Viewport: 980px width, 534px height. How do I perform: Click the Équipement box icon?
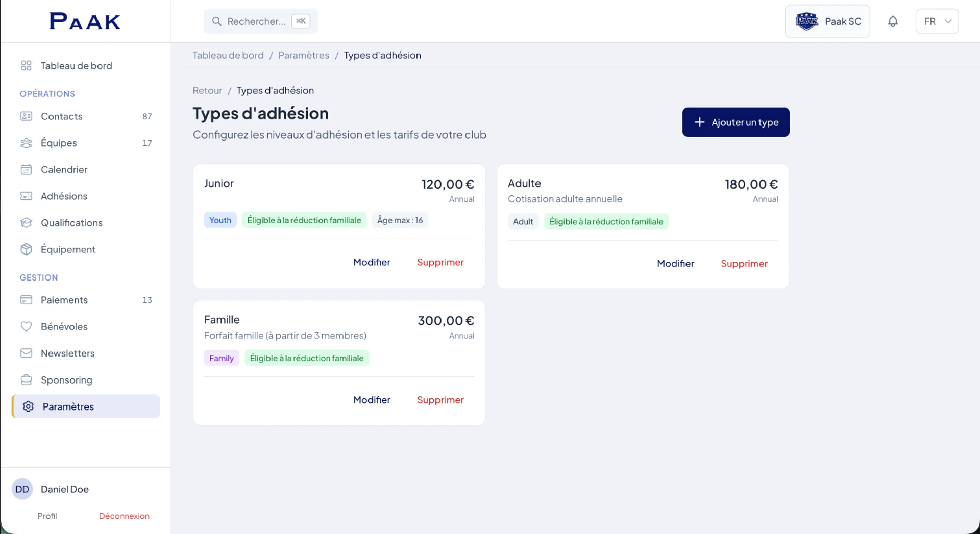click(26, 249)
